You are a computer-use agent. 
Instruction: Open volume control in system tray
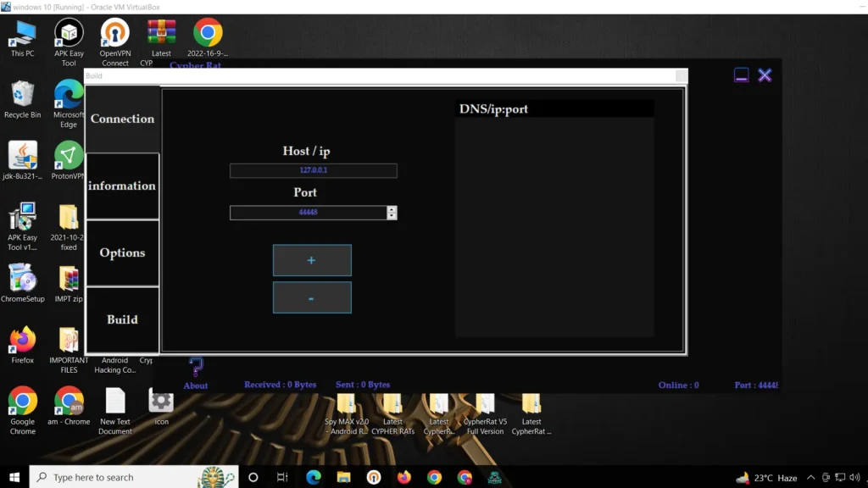coord(855,478)
